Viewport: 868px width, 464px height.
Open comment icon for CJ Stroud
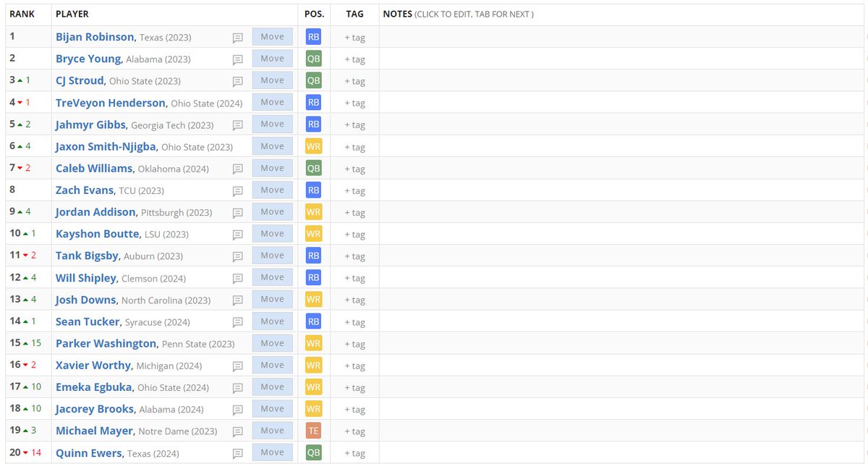tap(238, 81)
